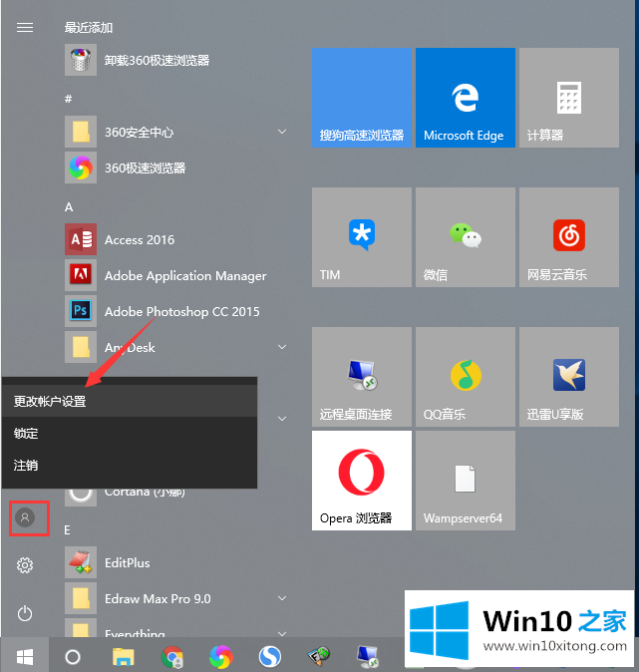
Task: Choose 锁定 from the account menu
Action: pos(130,434)
